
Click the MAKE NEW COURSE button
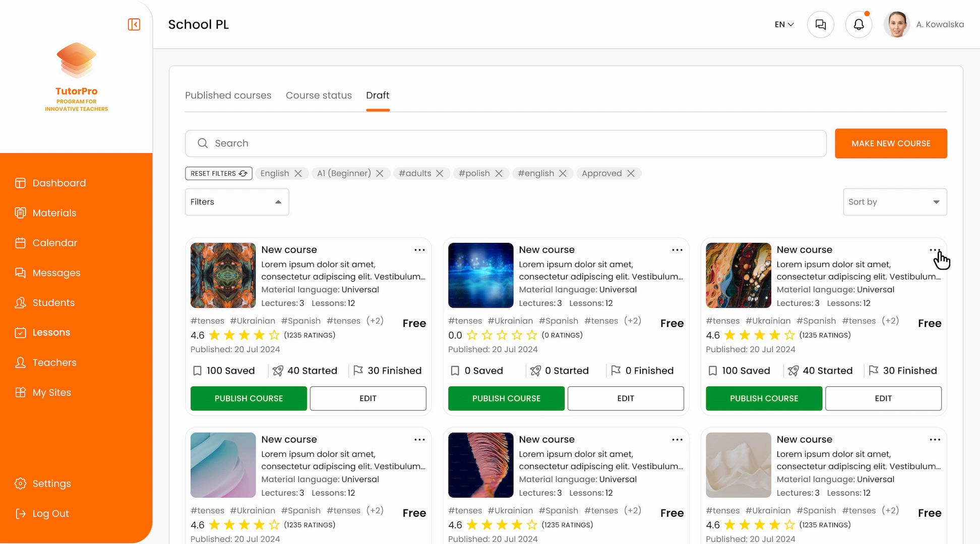click(891, 144)
